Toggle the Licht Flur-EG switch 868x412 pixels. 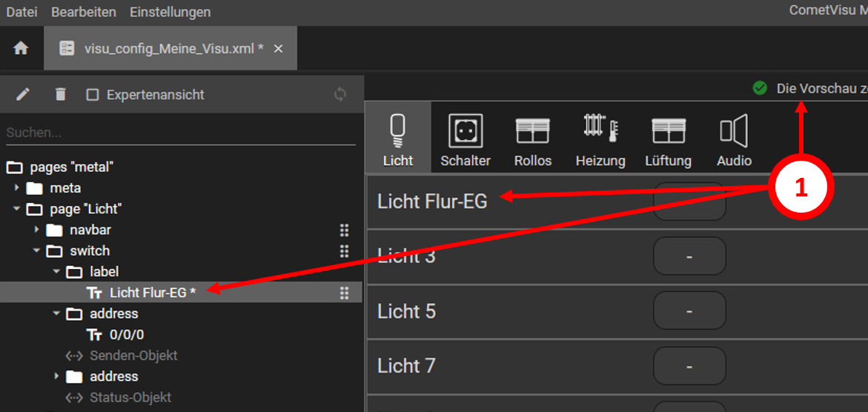(x=689, y=202)
